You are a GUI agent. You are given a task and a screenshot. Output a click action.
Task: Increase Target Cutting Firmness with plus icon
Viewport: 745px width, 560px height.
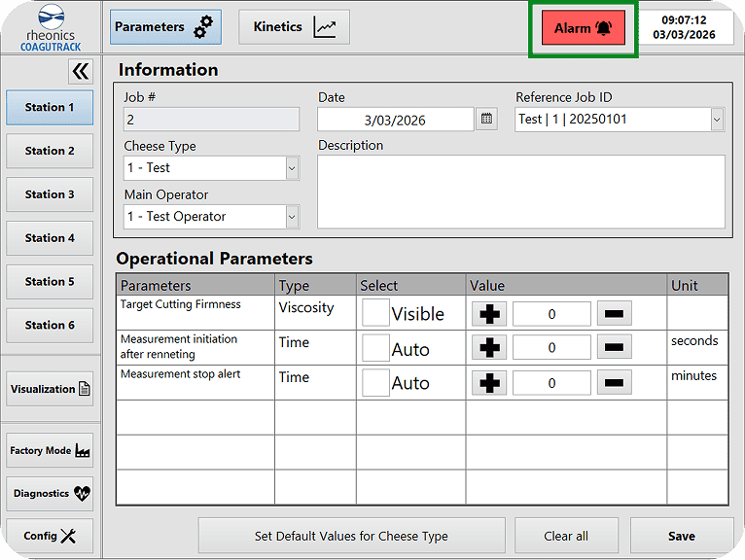(489, 314)
